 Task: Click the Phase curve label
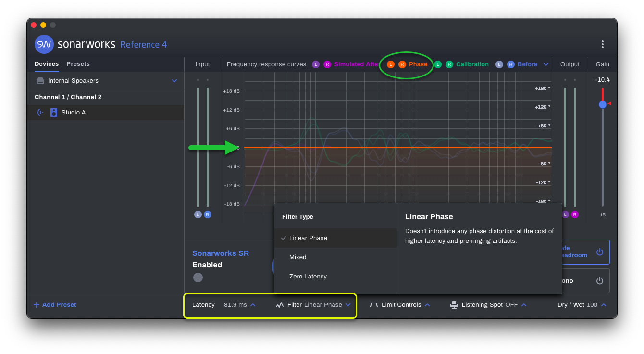[x=418, y=64]
